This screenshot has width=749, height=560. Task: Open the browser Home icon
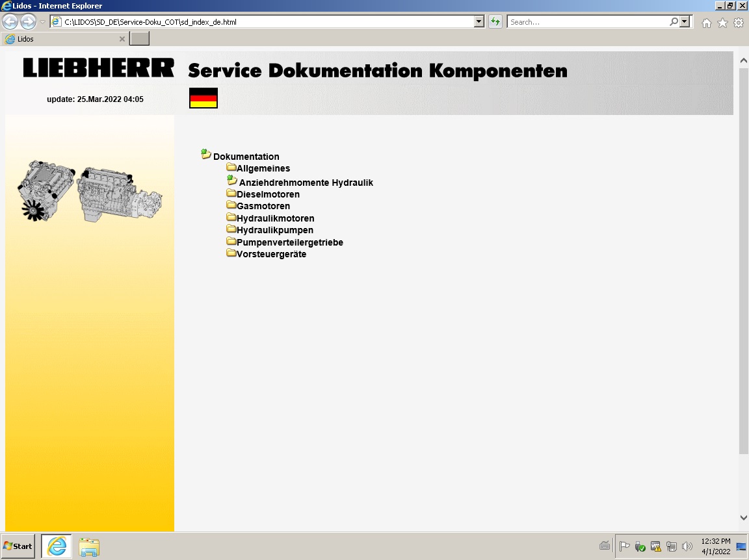[707, 23]
